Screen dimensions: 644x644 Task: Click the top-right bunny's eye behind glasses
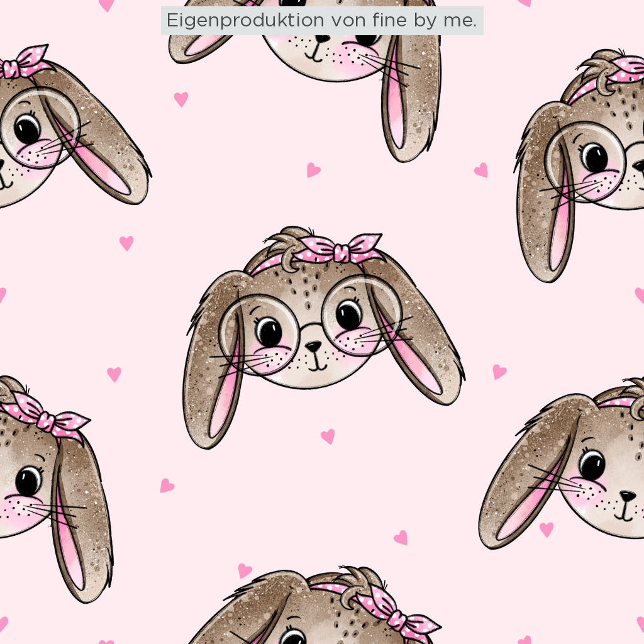pos(594,157)
